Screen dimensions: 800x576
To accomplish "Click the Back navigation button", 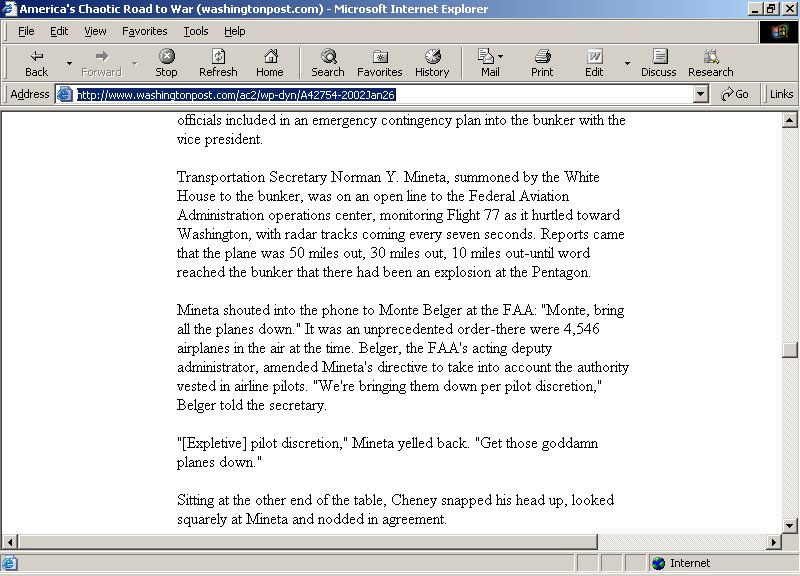I will [x=36, y=62].
